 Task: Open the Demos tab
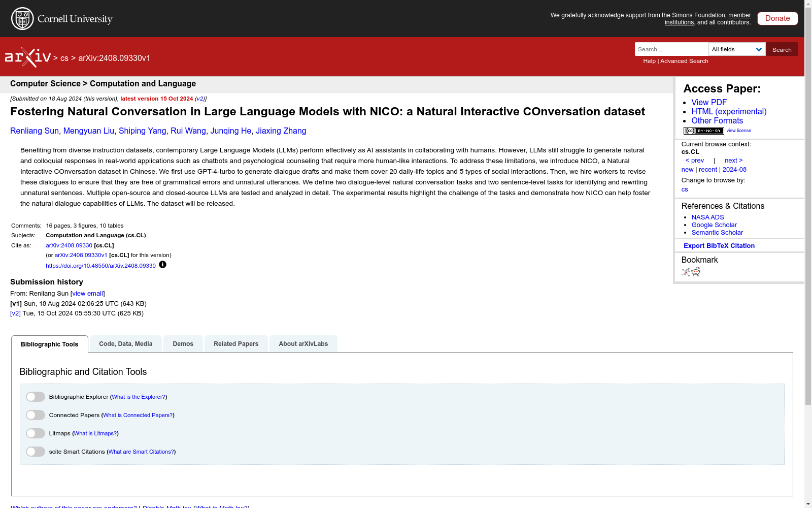pyautogui.click(x=183, y=344)
